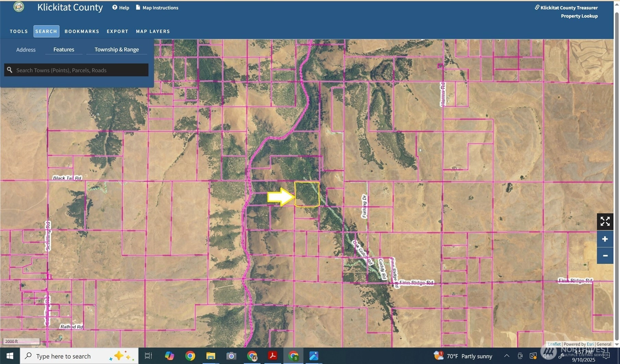Viewport: 620px width, 364px height.
Task: Open the Map Layers menu
Action: coord(153,31)
